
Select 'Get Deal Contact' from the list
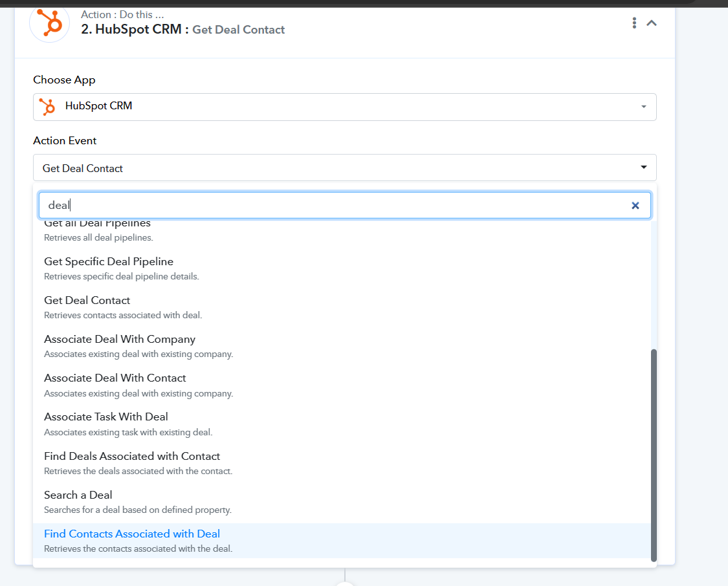coord(342,307)
